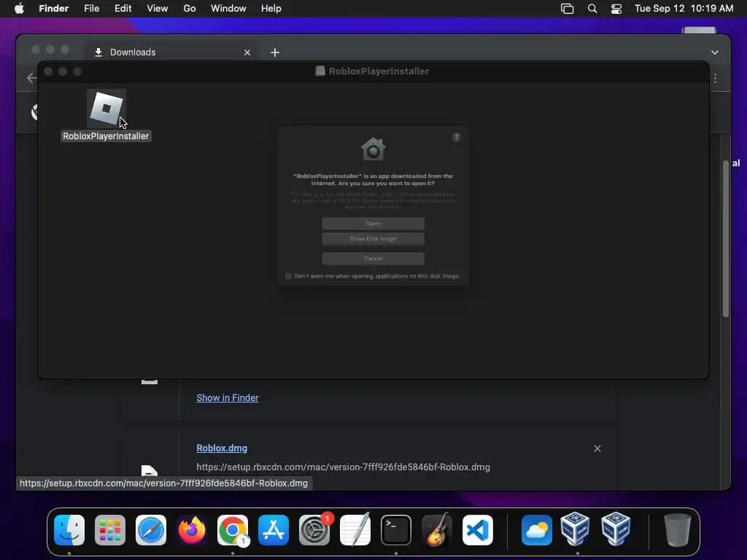Expand the tab search chevron
Viewport: 747px width, 560px height.
tap(715, 52)
